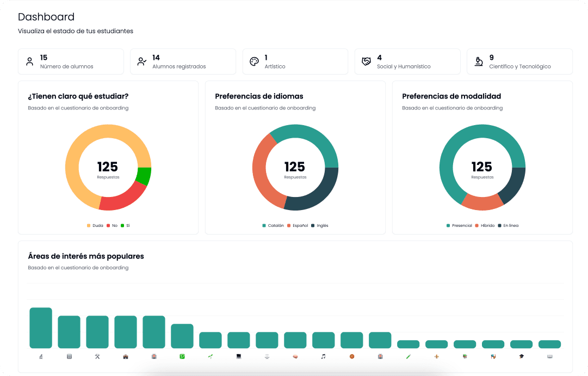Image resolution: width=588 pixels, height=376 pixels.
Task: Toggle the Presencial legend entry
Action: tap(459, 225)
